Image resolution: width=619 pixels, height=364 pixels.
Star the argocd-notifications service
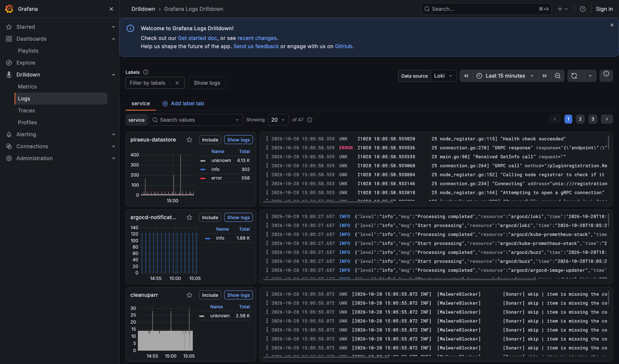[189, 217]
